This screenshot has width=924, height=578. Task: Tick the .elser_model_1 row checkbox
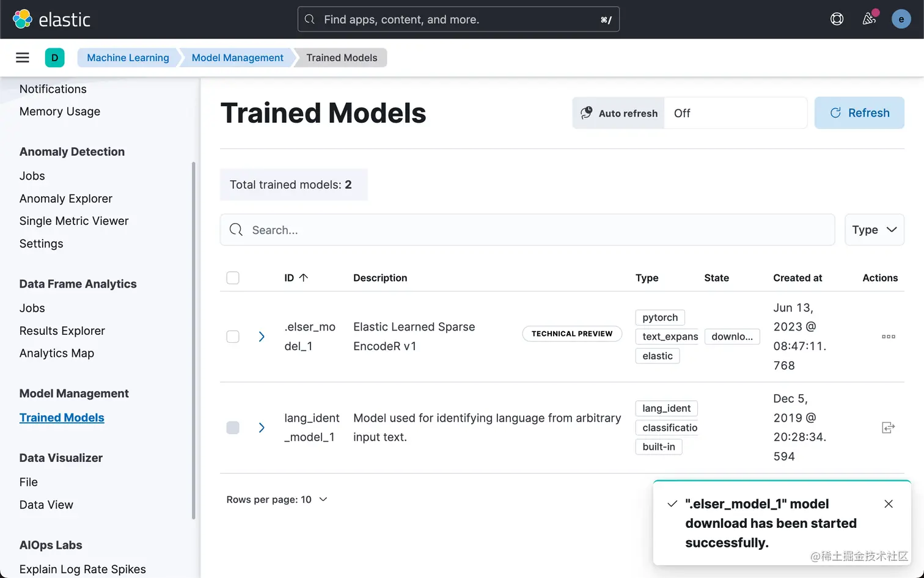tap(233, 337)
